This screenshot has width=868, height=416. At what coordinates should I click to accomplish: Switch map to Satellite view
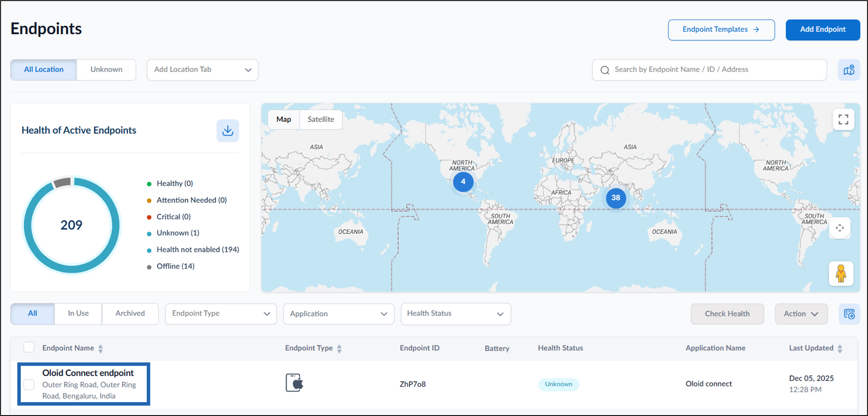321,119
